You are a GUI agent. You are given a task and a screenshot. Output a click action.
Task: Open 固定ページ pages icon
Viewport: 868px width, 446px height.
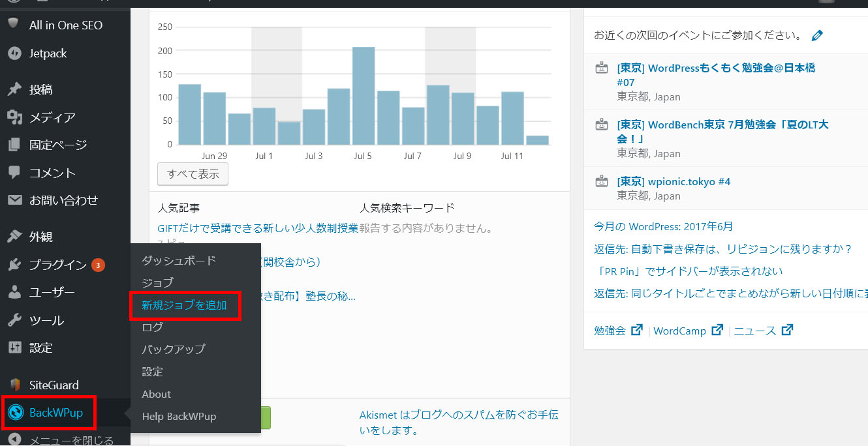click(14, 145)
